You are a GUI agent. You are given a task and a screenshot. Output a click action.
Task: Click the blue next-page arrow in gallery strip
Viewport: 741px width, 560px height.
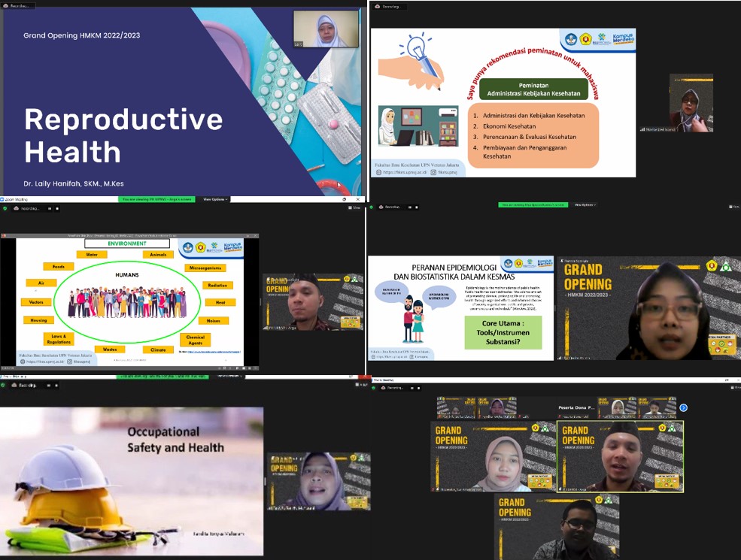[683, 408]
